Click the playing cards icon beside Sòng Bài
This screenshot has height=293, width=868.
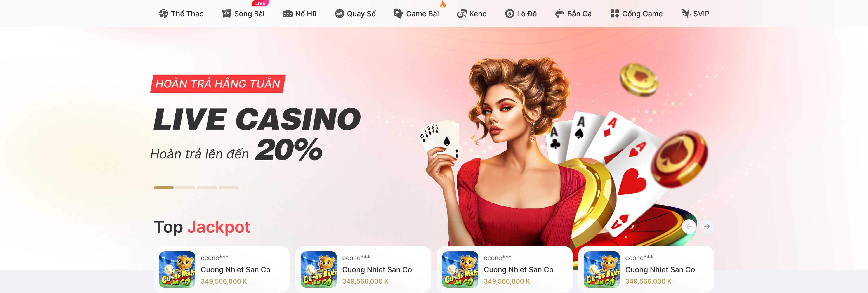click(226, 14)
